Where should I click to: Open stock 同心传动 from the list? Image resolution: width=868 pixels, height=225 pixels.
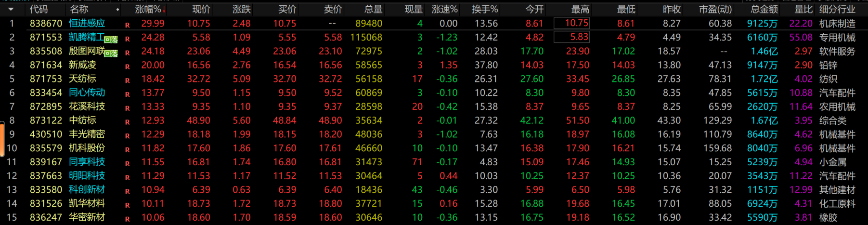click(87, 93)
